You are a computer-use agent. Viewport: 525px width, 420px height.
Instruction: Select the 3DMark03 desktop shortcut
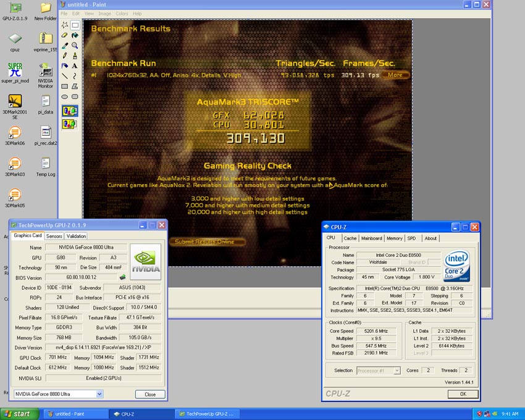click(15, 167)
